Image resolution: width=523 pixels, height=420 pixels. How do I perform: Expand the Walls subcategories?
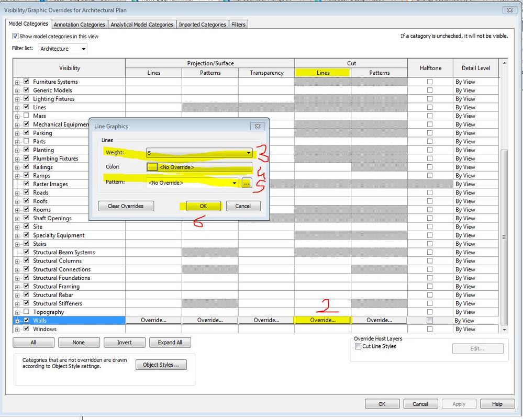pos(17,321)
